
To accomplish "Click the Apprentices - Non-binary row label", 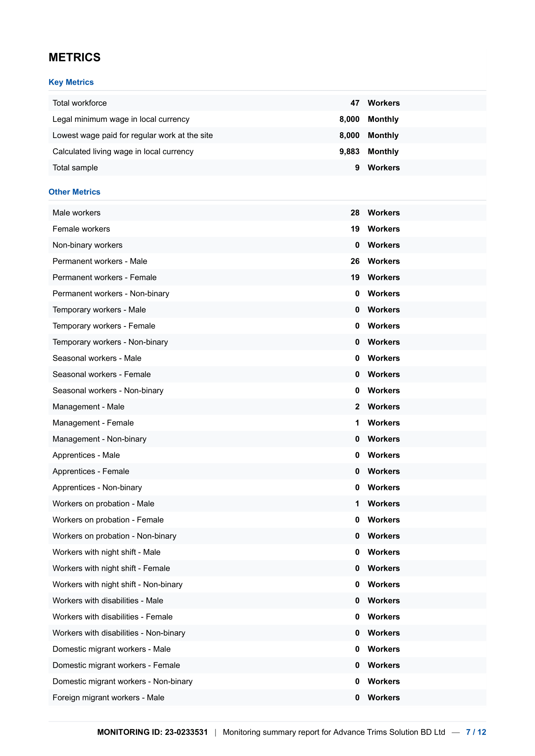I will click(x=97, y=487).
